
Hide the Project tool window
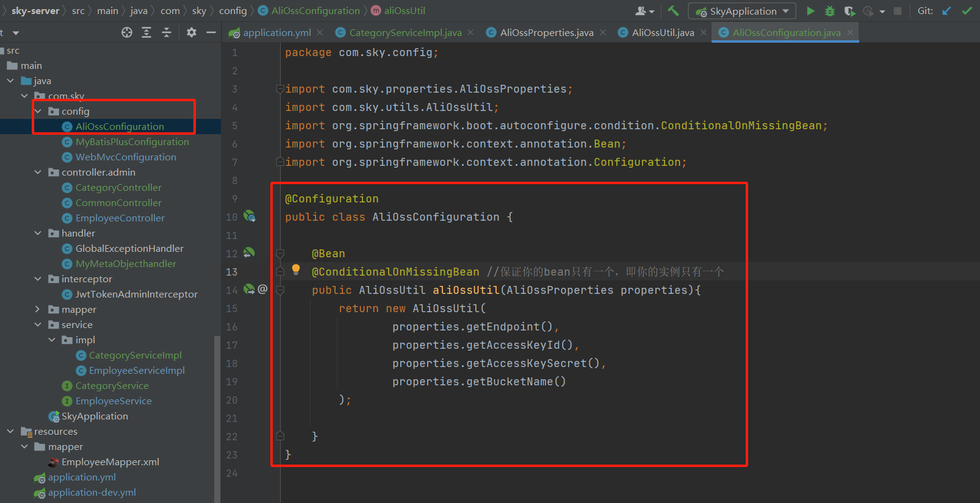[211, 32]
